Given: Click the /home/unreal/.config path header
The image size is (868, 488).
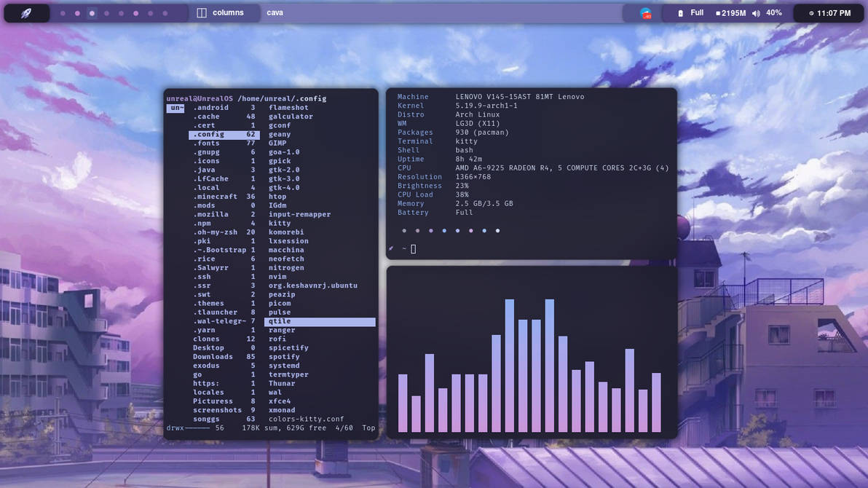Looking at the screenshot, I should [x=282, y=98].
